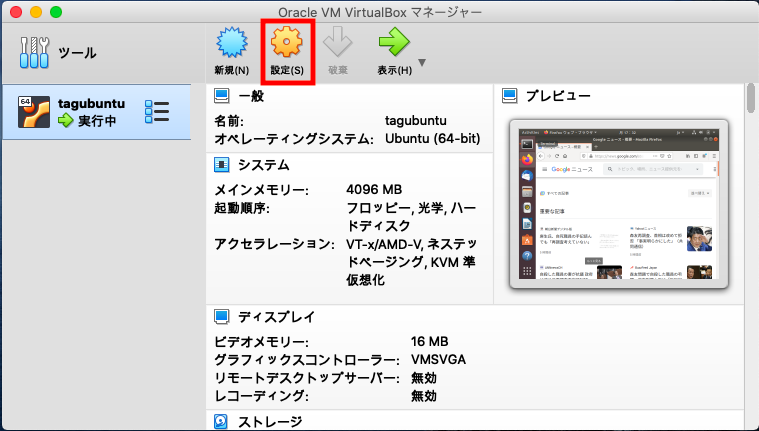Click the レコーディング 無効 value
Screen dimensions: 759x431
click(424, 396)
